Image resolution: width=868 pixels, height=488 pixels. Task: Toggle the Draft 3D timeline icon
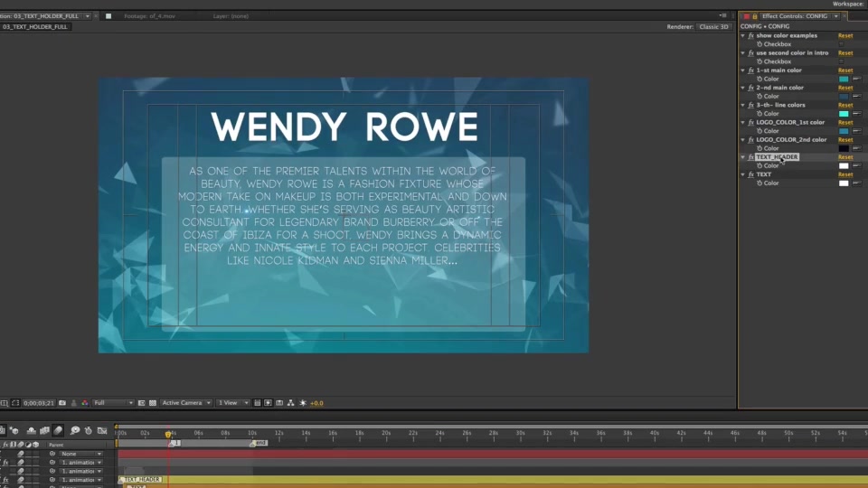tap(14, 430)
